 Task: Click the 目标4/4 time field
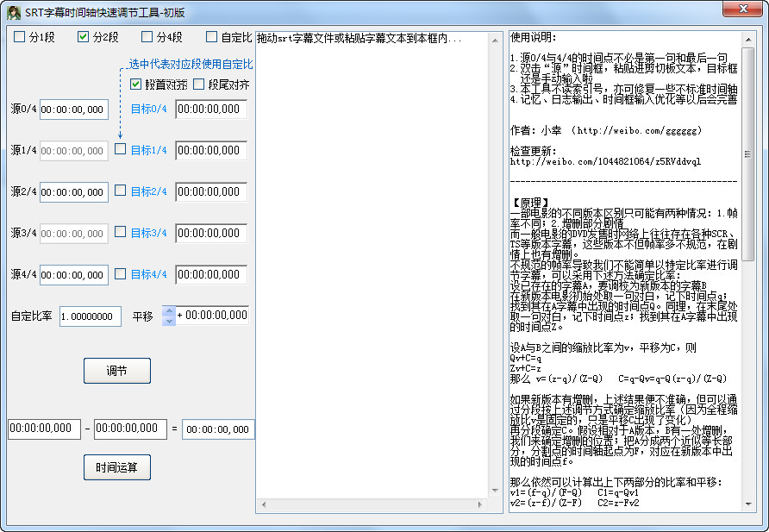coord(211,275)
